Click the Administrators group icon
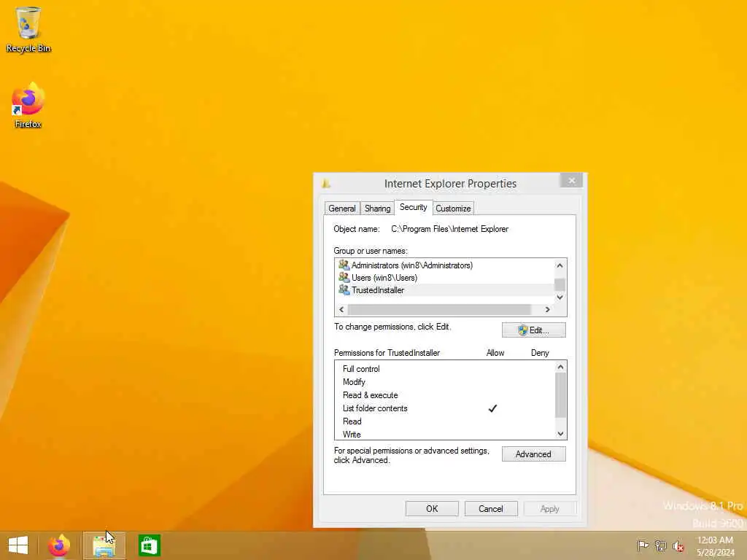 344,265
